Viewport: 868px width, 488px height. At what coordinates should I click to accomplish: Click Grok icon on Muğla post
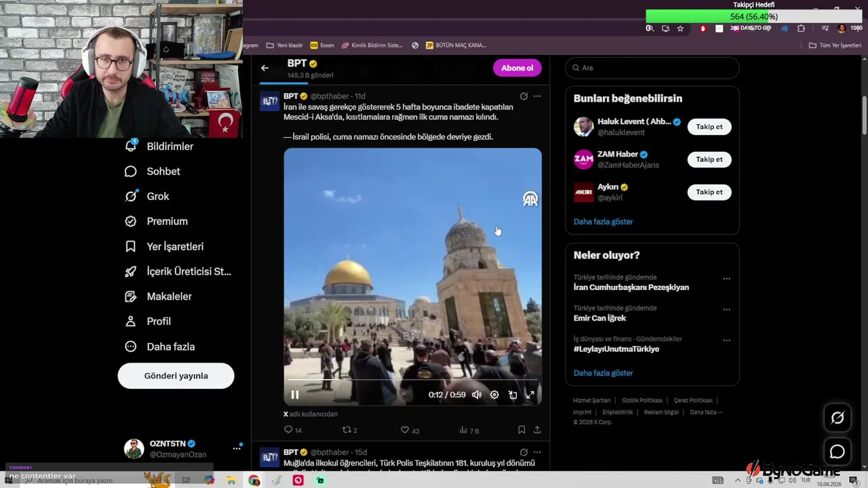tap(524, 452)
